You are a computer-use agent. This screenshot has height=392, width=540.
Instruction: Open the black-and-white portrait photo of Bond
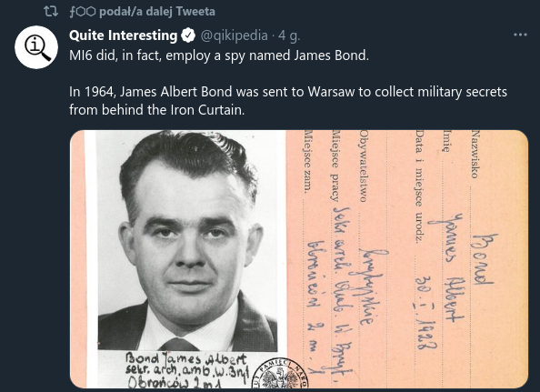point(187,241)
